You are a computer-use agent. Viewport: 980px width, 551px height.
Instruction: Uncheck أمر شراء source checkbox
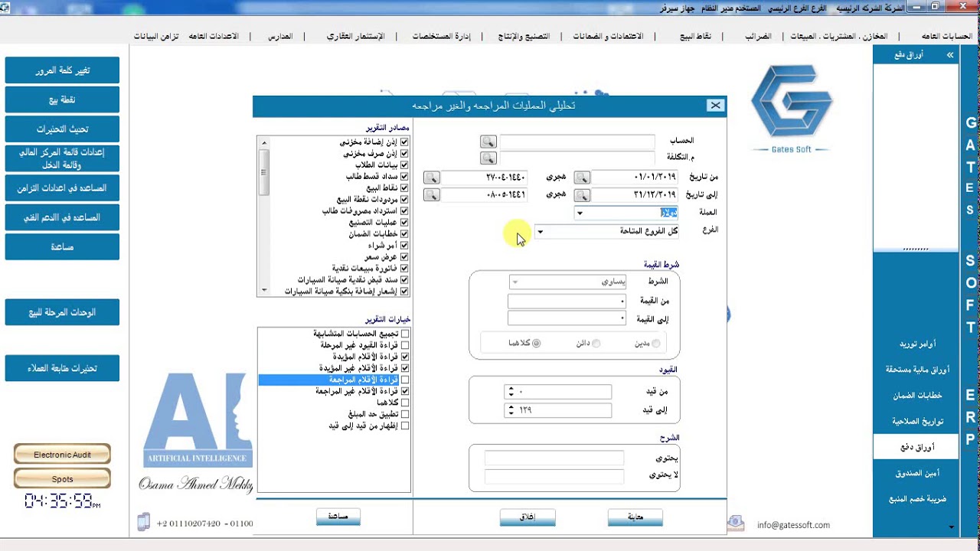tap(404, 246)
